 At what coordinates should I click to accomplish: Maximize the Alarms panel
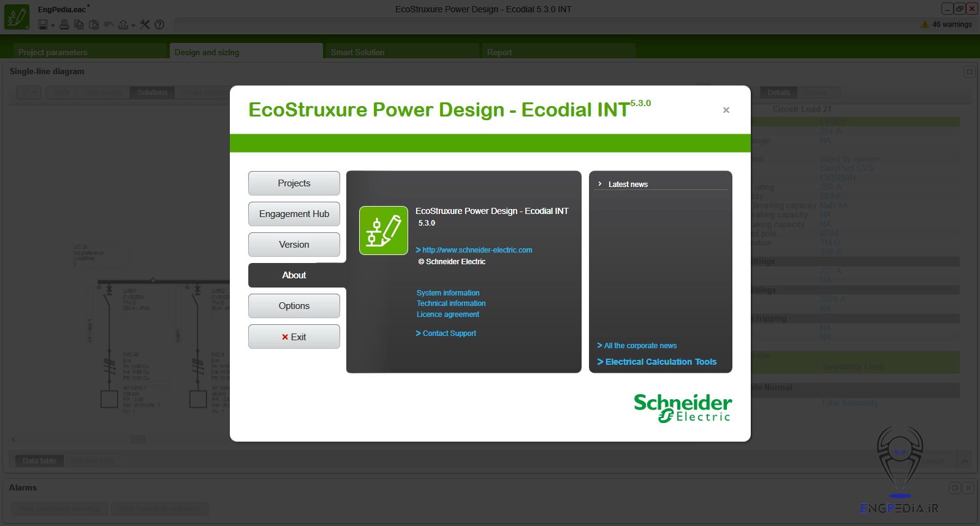(954, 488)
